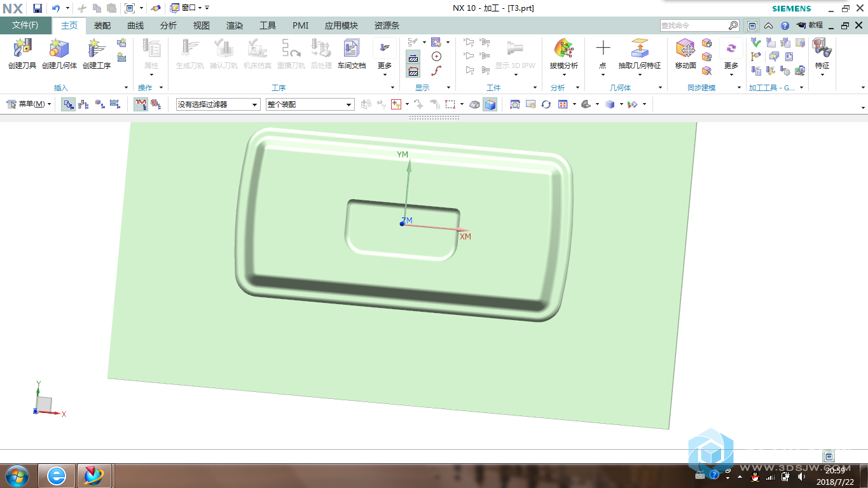Screen dimensions: 868x488
Task: Toggle the Program Order View icon
Action: (68, 104)
